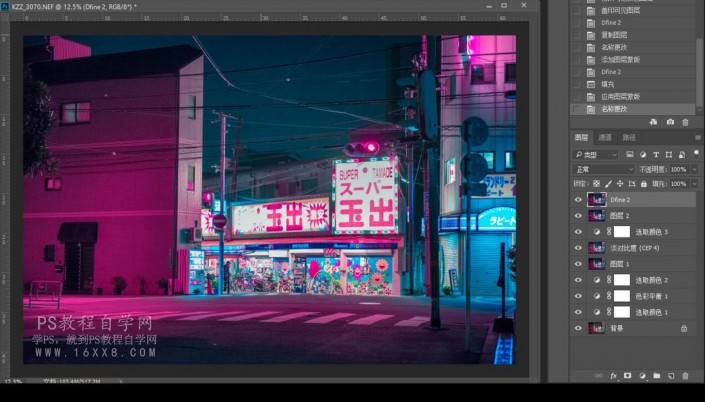Toggle visibility of 选取颜色 2 layer

[578, 280]
